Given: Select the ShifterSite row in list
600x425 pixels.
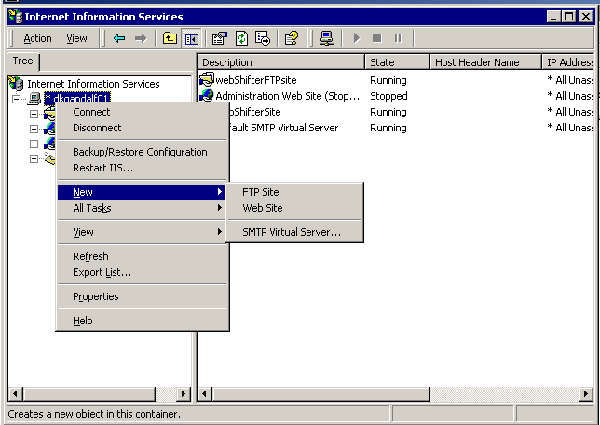Looking at the screenshot, I should [255, 112].
